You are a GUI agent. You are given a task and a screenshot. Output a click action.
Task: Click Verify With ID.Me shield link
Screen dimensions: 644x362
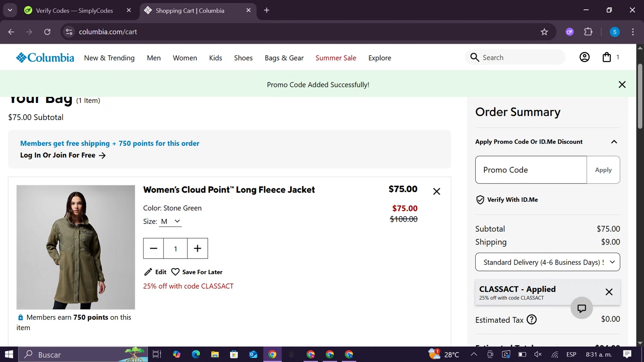coord(507,199)
